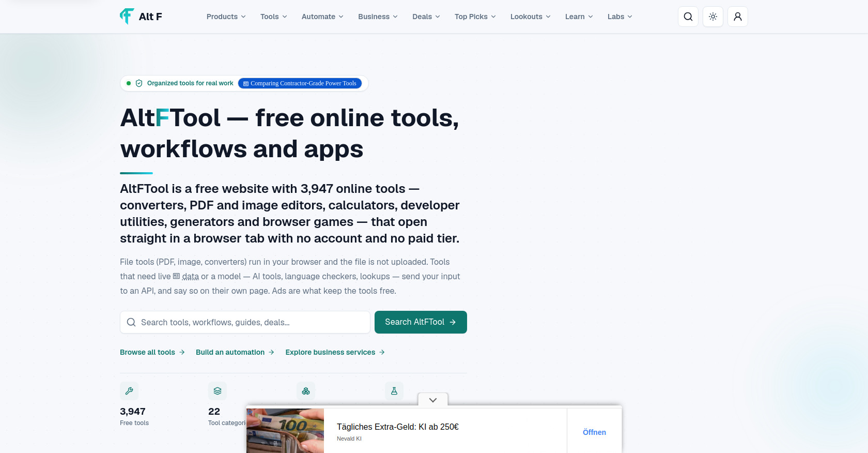Click the Nevald KI advertiser label
868x453 pixels.
(x=349, y=439)
